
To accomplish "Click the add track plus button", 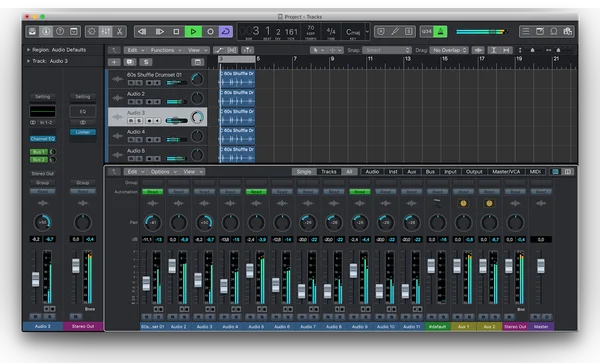I will (x=114, y=62).
